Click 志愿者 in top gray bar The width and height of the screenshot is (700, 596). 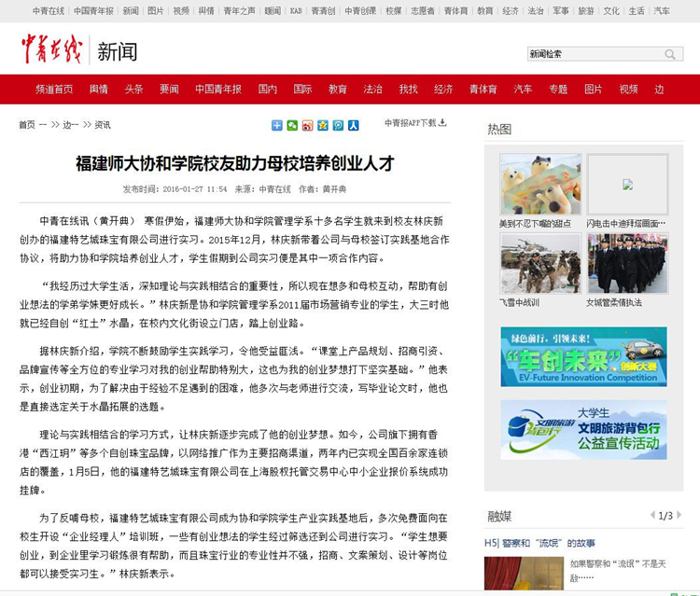click(423, 10)
